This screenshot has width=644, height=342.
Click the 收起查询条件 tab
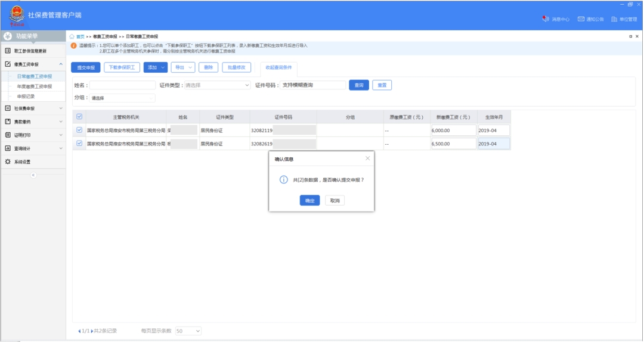pyautogui.click(x=278, y=67)
